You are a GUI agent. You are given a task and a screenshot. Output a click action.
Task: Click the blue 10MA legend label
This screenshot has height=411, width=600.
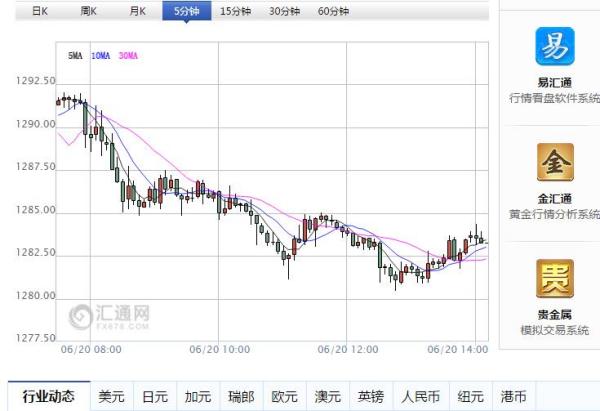coord(101,56)
